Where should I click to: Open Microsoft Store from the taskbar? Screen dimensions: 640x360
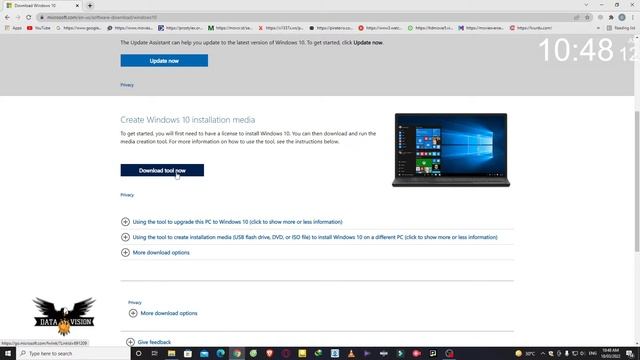188,353
